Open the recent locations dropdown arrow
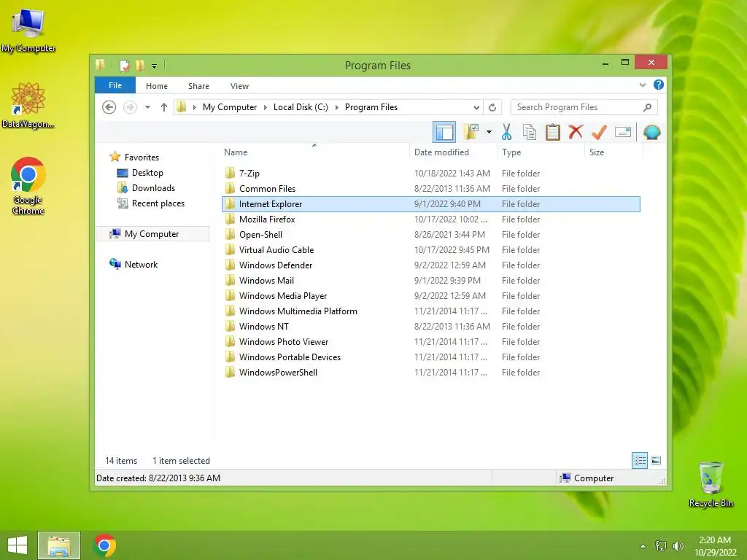 point(147,107)
